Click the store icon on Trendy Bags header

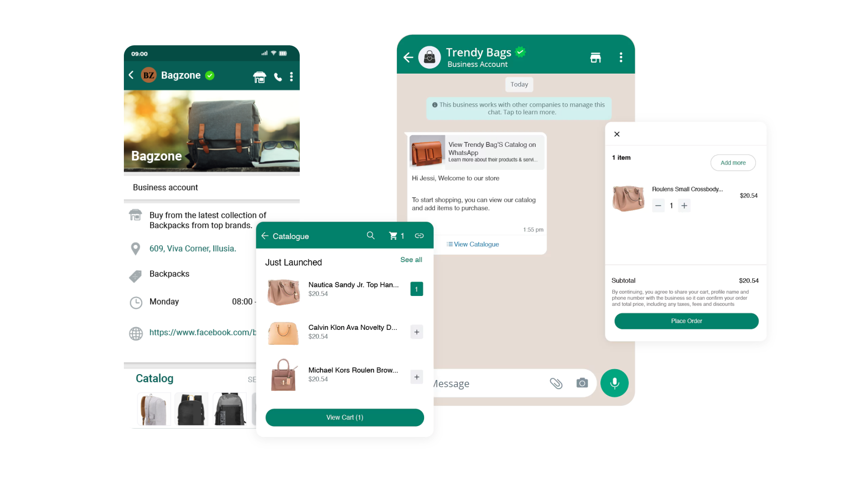pos(595,56)
